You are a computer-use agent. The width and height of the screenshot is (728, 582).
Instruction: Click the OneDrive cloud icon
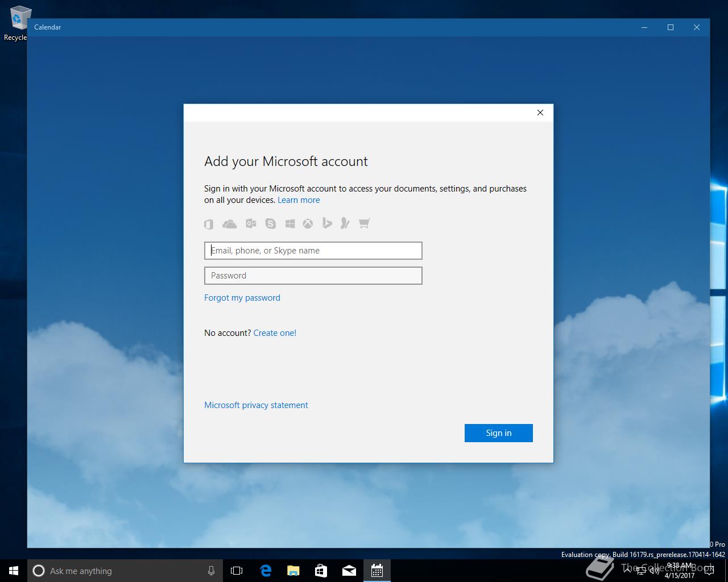(x=230, y=224)
